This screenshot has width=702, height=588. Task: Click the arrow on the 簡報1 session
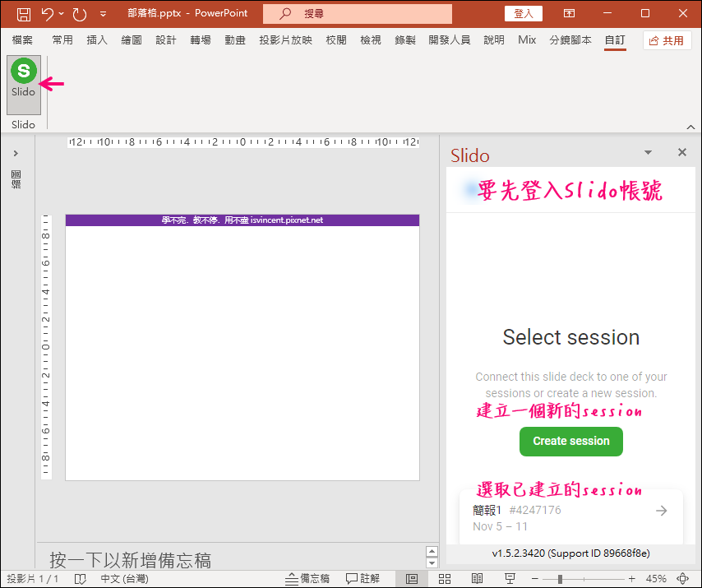click(661, 511)
